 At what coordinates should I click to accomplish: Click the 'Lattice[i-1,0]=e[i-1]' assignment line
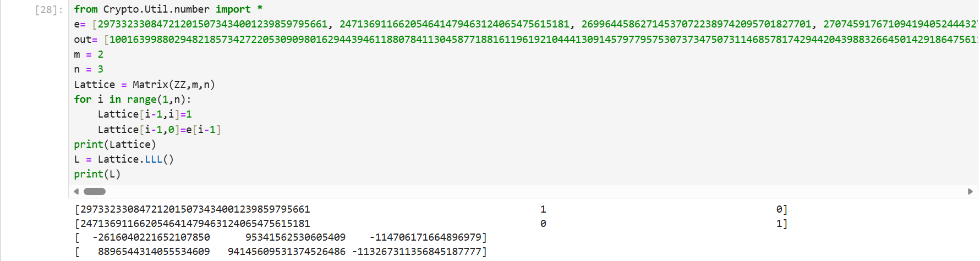point(158,130)
